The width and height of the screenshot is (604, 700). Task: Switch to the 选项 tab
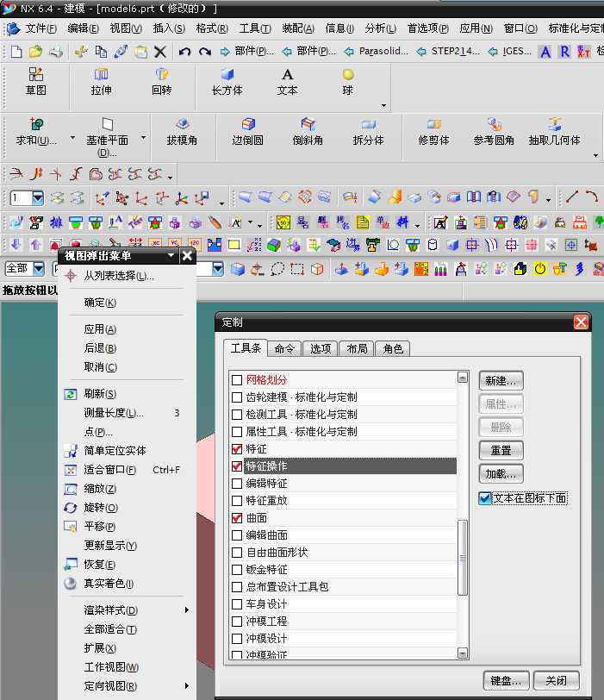click(321, 348)
